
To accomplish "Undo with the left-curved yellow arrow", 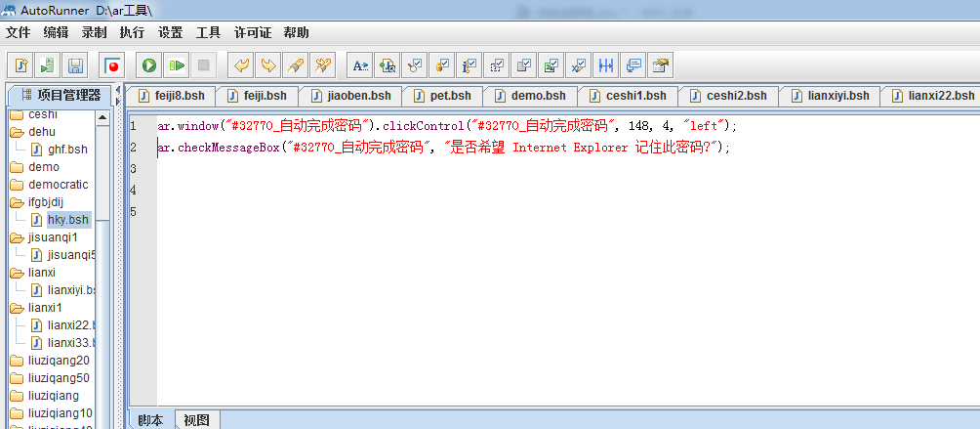I will 241,64.
